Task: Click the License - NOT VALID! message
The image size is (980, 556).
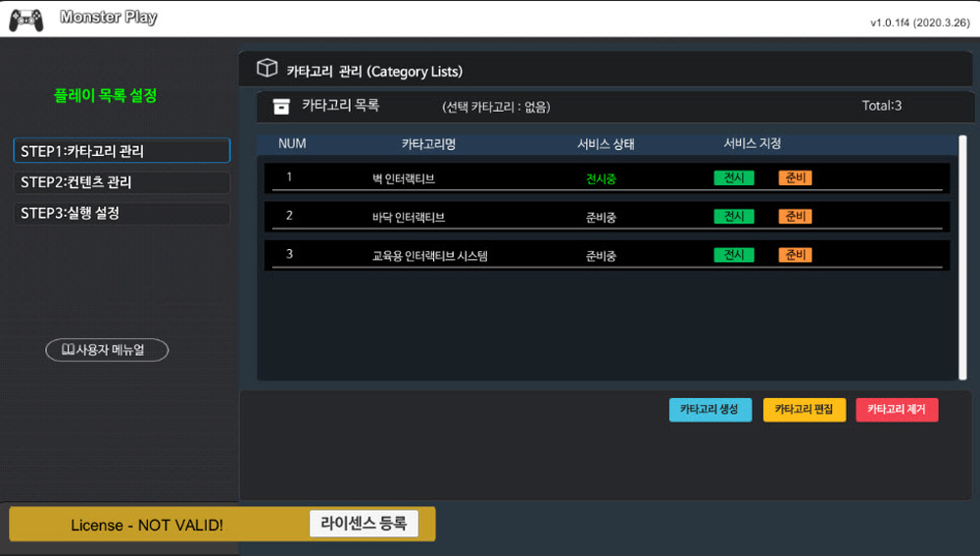Action: click(x=147, y=526)
